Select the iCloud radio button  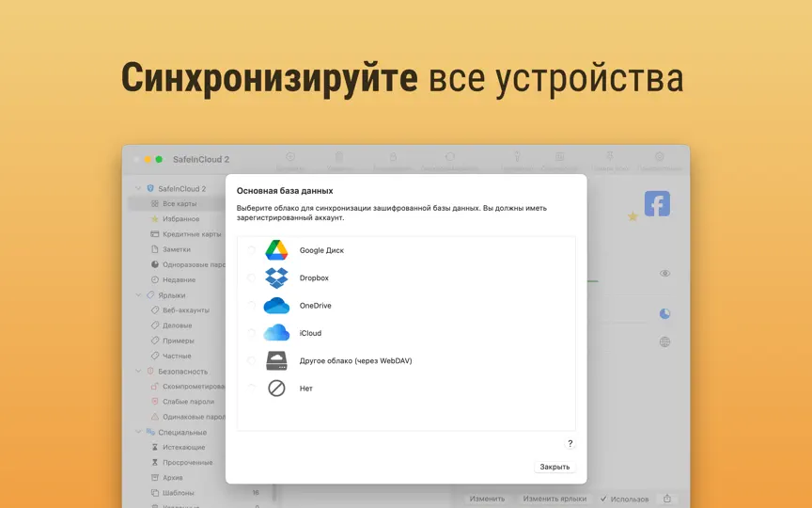(251, 333)
